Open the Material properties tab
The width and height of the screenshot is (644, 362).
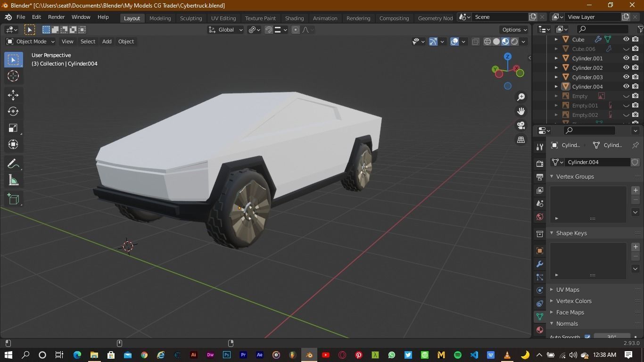pos(540,330)
